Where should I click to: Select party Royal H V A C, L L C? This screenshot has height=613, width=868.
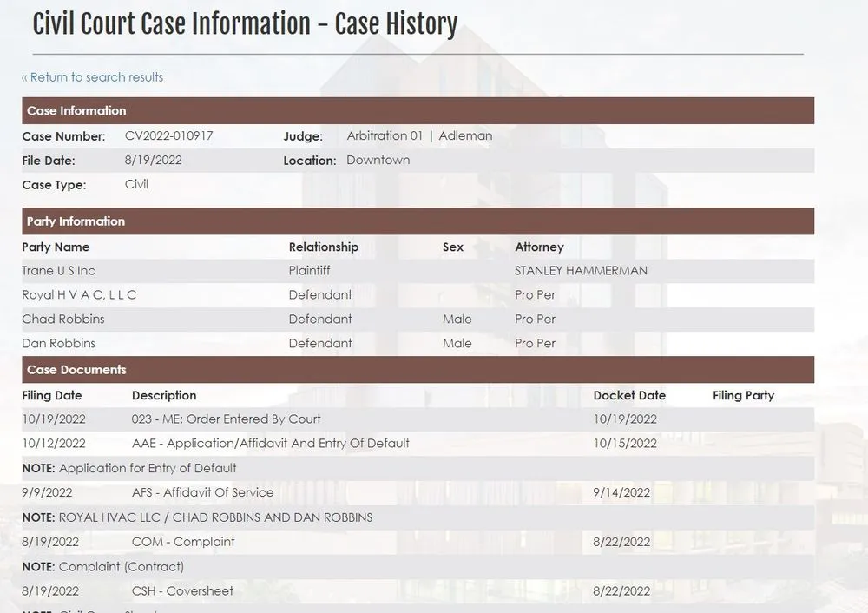click(79, 295)
